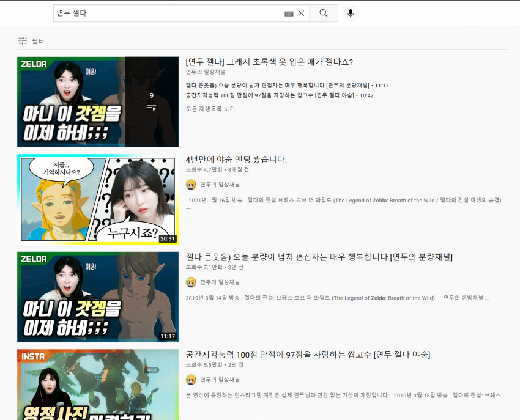The image size is (520, 420).
Task: Start voice search with microphone icon
Action: coord(351,13)
